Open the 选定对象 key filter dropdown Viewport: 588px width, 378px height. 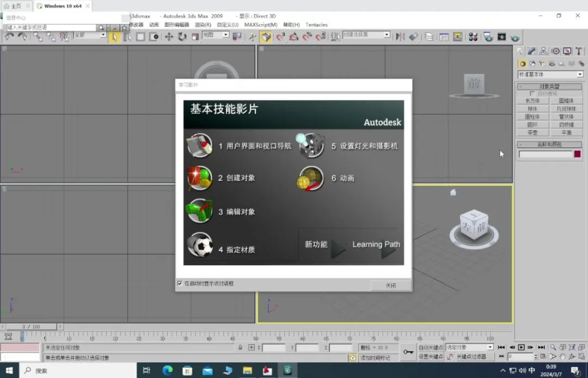[469, 347]
